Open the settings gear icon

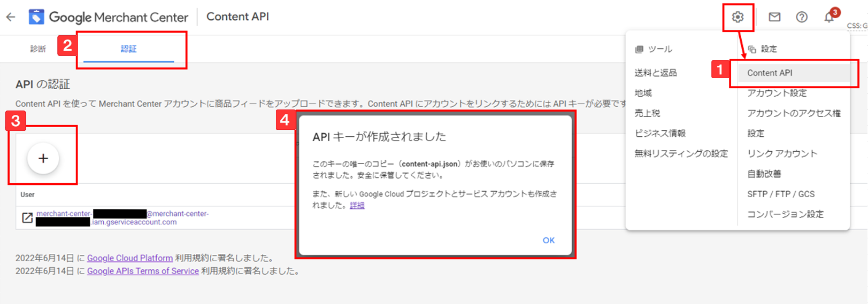click(738, 17)
